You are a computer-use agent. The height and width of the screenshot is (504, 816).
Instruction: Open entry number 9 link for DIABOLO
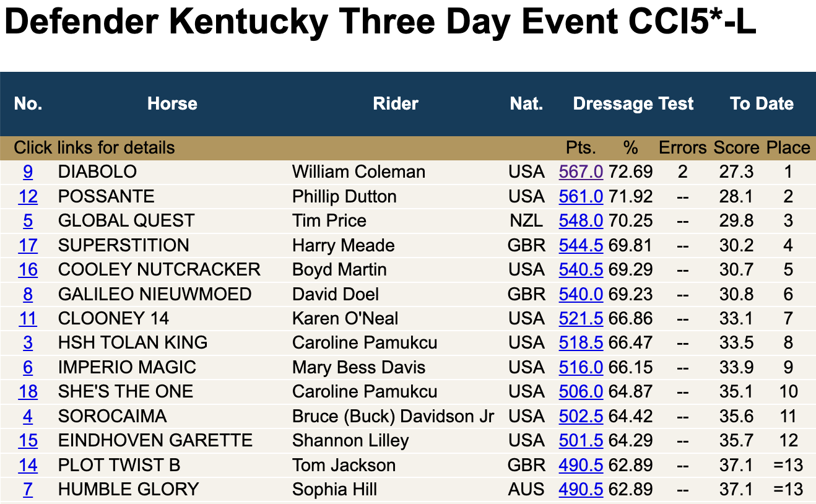click(x=28, y=172)
